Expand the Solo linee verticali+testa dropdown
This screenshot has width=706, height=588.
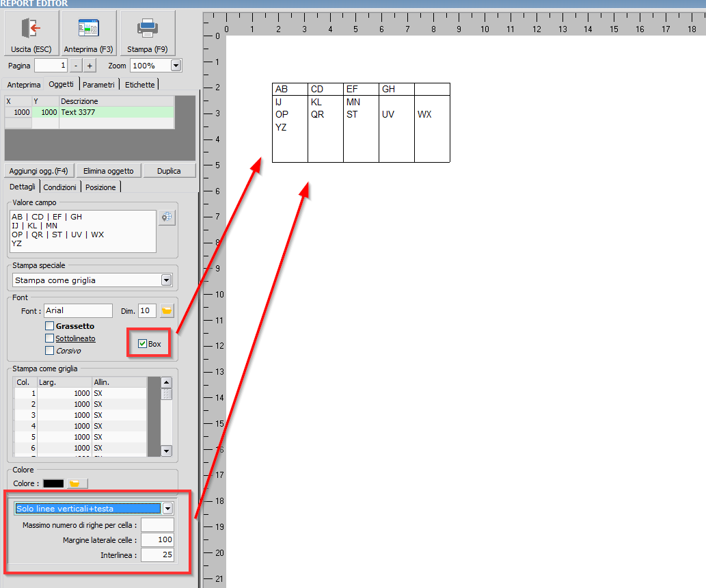[167, 509]
